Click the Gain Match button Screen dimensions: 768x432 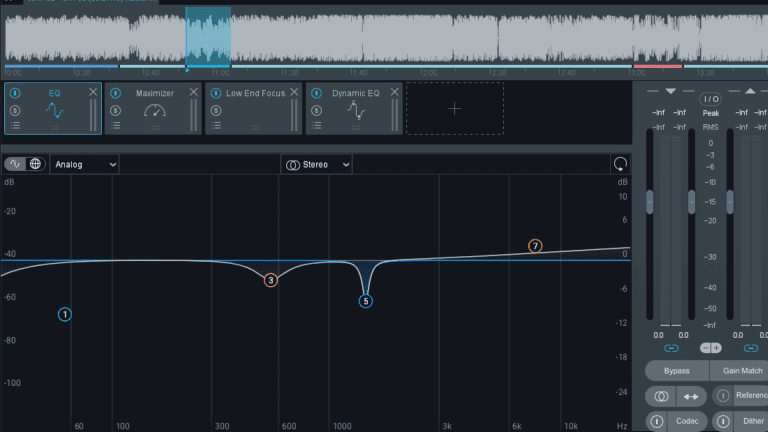point(740,371)
